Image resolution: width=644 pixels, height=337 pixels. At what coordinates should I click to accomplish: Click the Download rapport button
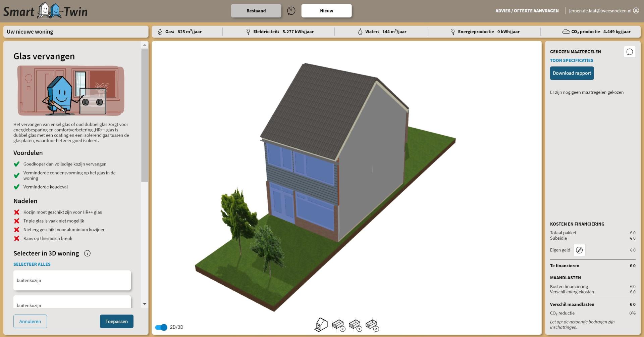pos(572,73)
